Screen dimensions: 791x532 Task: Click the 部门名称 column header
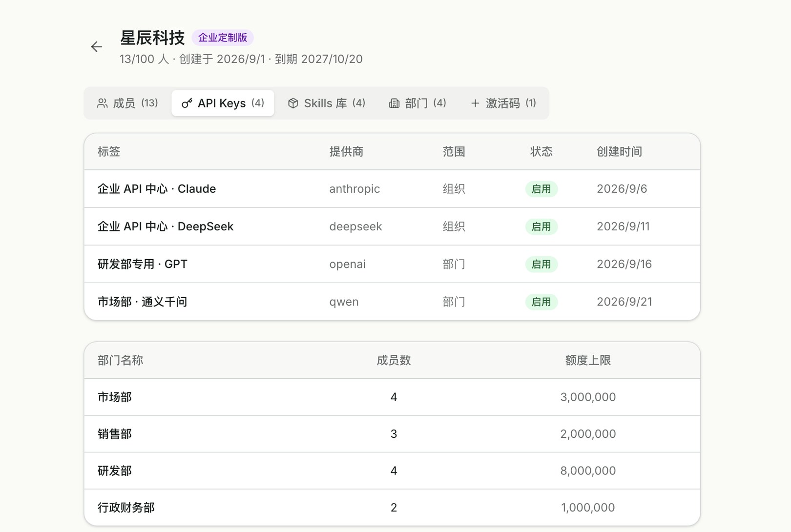point(120,360)
